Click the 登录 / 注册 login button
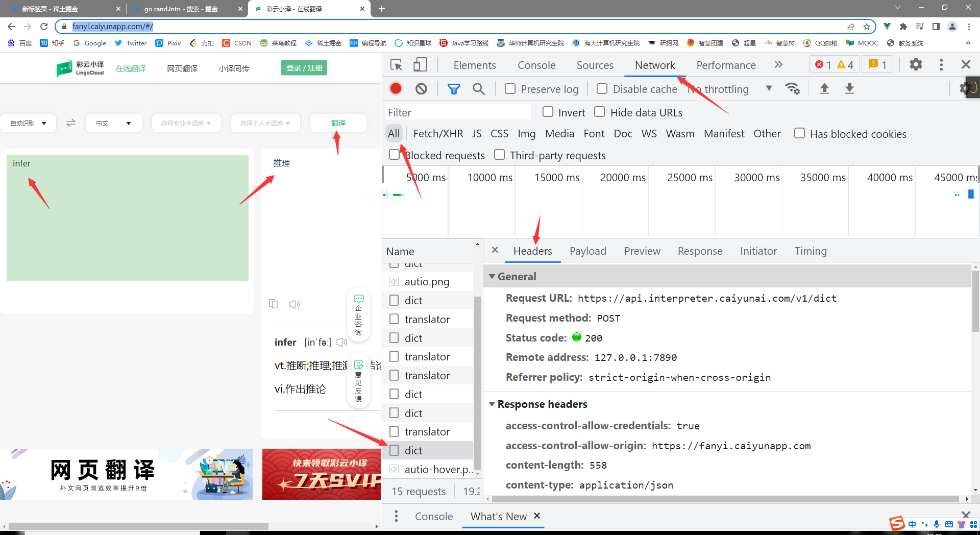 (x=304, y=68)
